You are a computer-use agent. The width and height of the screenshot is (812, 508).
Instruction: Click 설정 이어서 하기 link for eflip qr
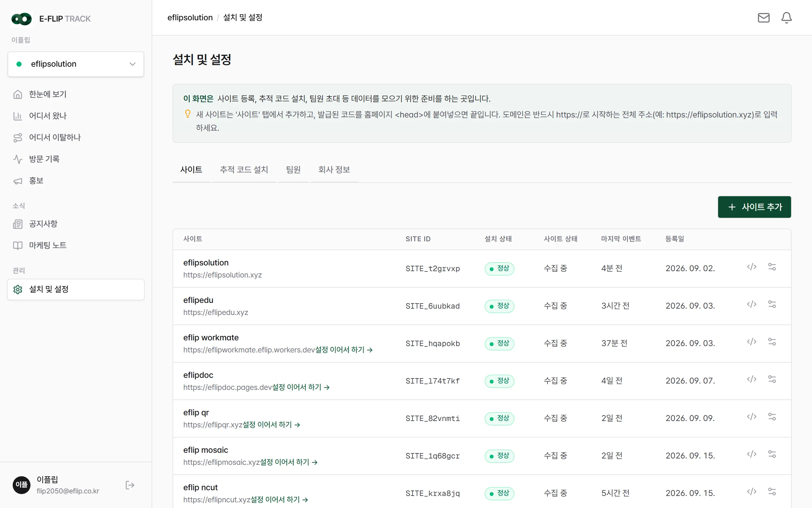coord(272,425)
